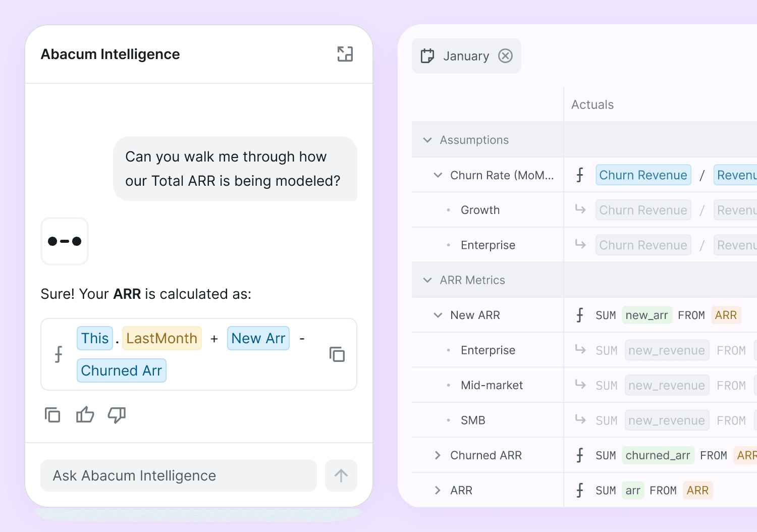Screen dimensions: 757x532
Task: Click the inherited-formula arrow on SMB row
Action: (580, 419)
